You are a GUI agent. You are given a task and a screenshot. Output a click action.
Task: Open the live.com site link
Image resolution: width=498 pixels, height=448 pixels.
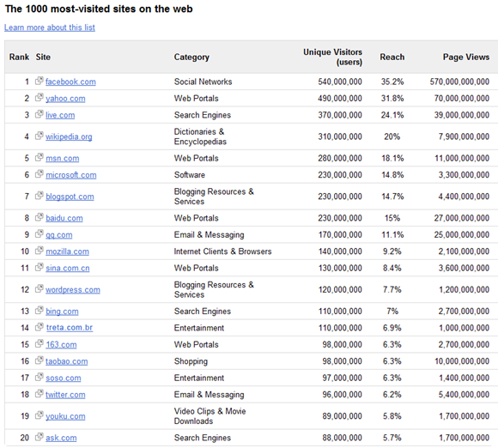pos(60,115)
